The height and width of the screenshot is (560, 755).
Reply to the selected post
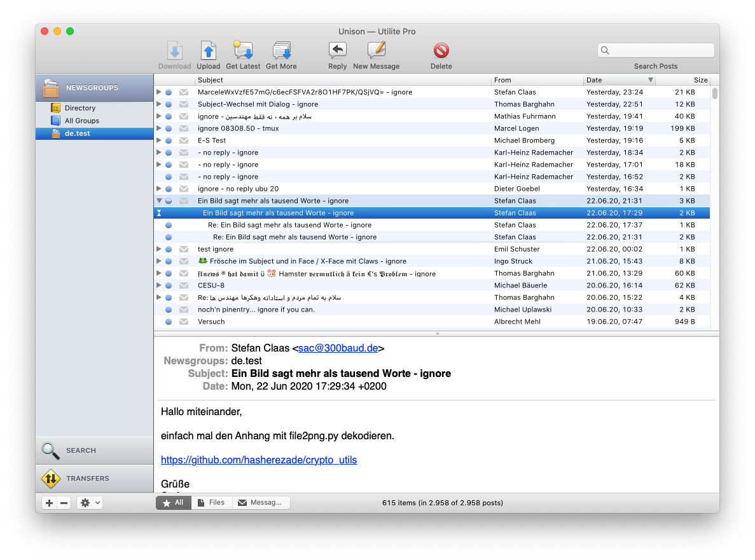click(337, 51)
